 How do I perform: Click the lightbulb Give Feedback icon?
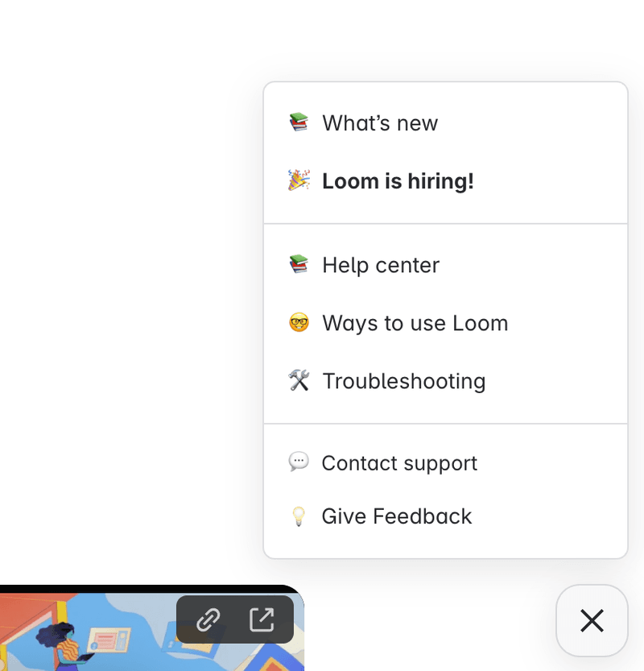click(299, 516)
